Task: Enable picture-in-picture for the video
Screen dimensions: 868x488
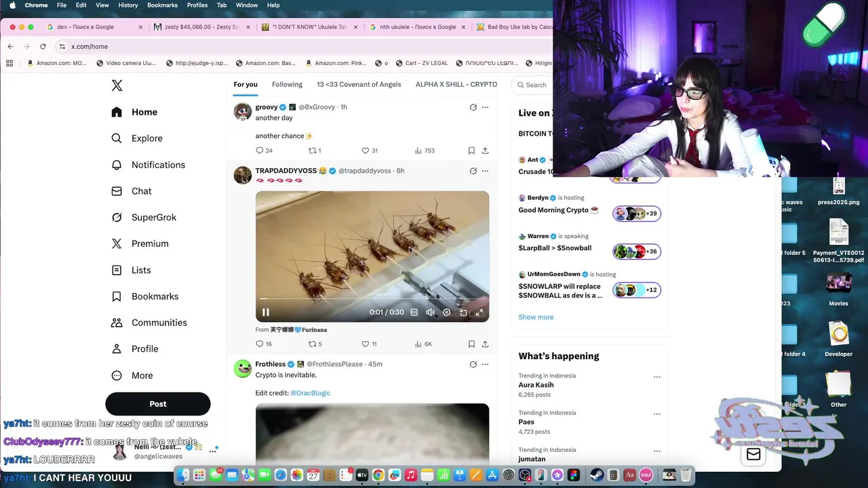Action: click(462, 312)
